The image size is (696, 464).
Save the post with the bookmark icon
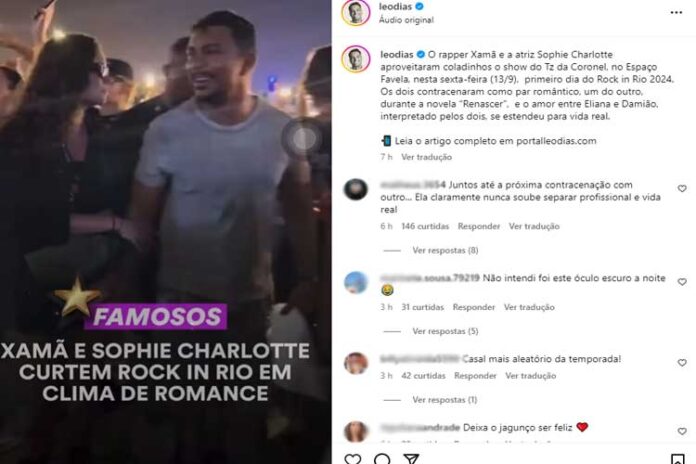tap(677, 459)
